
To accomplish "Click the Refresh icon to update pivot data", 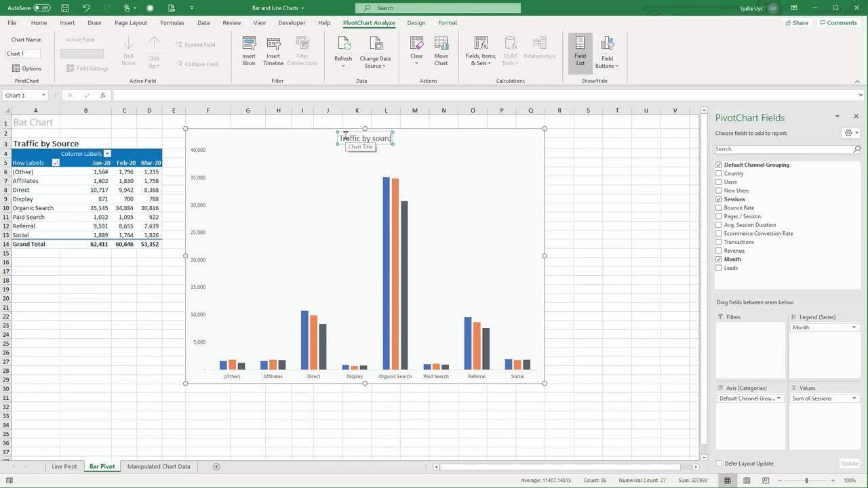I will click(x=343, y=49).
